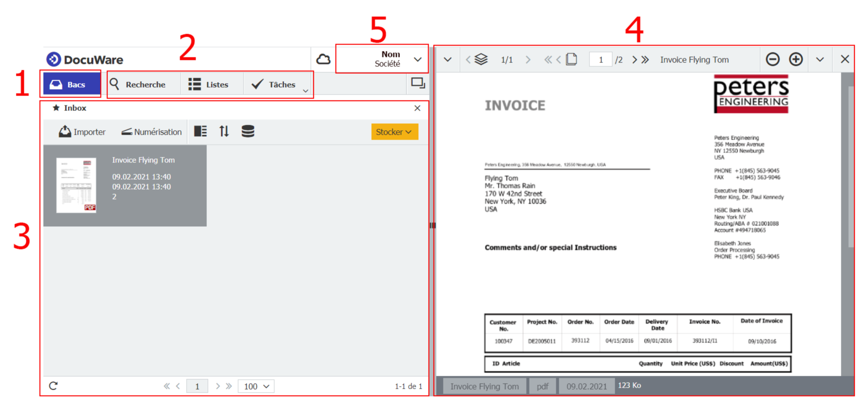Go to next page of Inbox list
The height and width of the screenshot is (404, 868).
218,386
